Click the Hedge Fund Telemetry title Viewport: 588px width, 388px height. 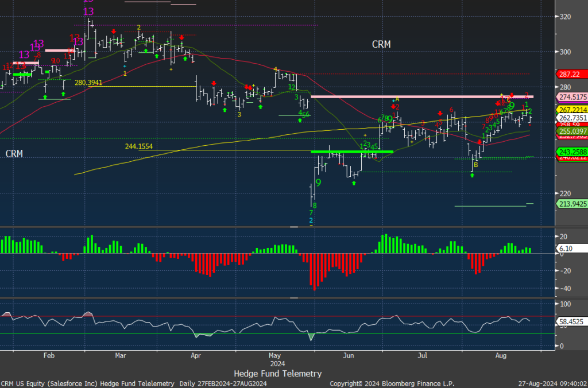[x=278, y=374]
